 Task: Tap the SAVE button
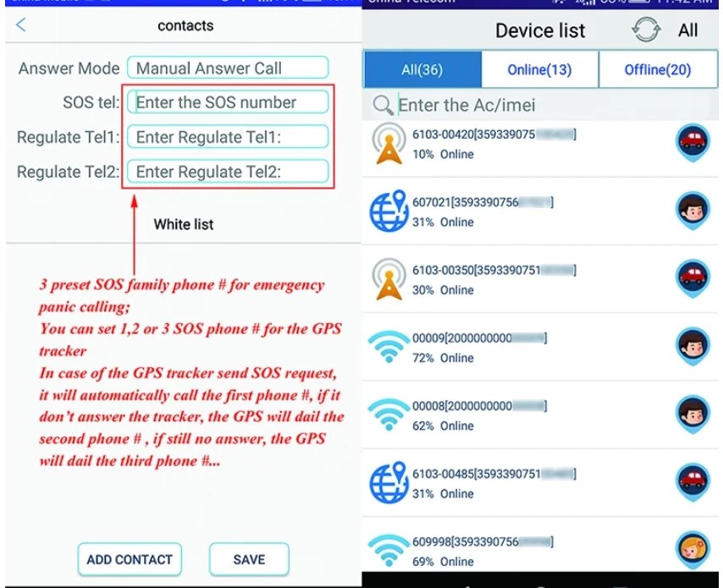249,559
